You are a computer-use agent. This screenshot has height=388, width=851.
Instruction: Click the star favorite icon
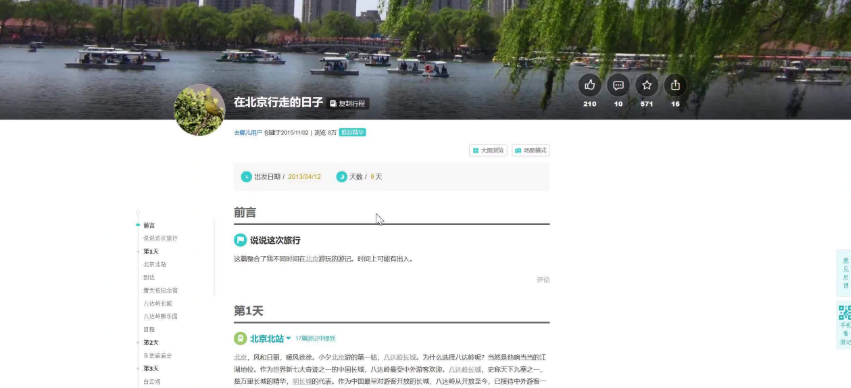click(x=647, y=85)
